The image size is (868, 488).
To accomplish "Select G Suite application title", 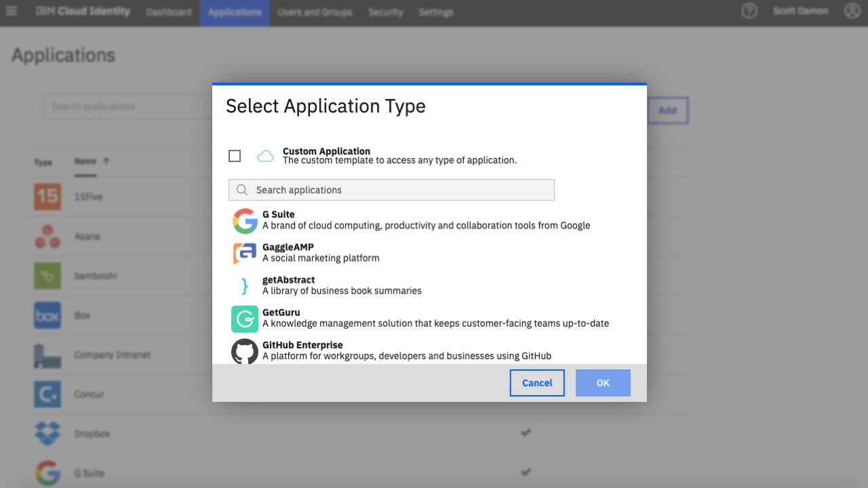I will coord(279,214).
